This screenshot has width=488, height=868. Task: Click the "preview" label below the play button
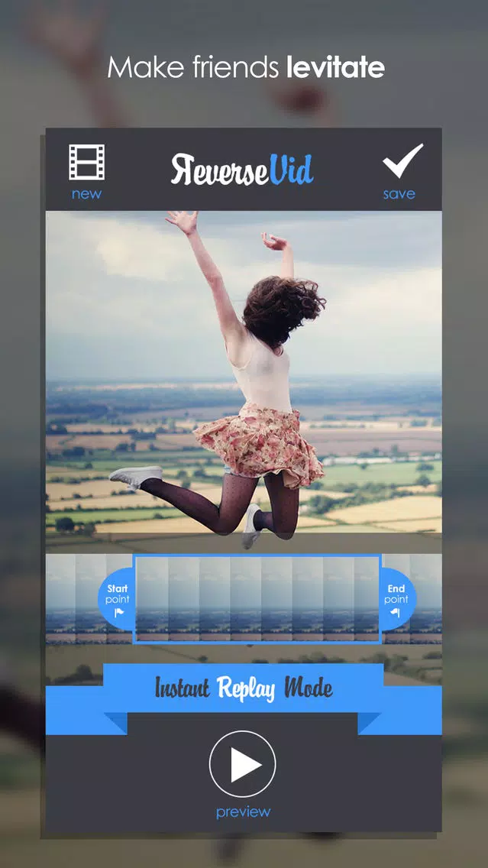coord(243,812)
